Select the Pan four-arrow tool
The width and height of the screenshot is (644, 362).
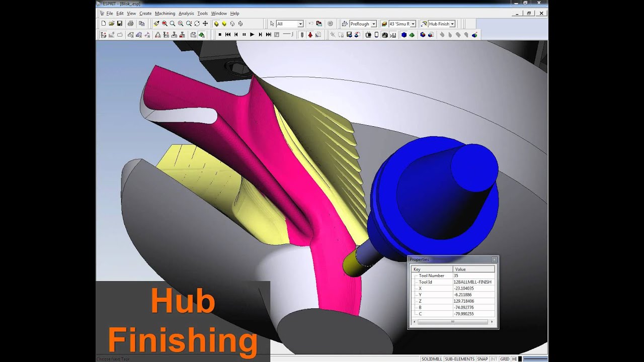coord(205,24)
